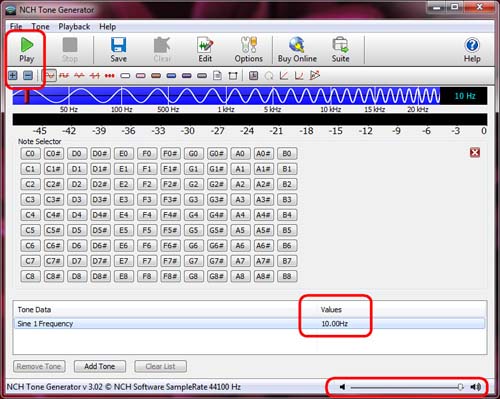Click the blue Help question mark icon
This screenshot has height=399, width=500.
[x=472, y=50]
